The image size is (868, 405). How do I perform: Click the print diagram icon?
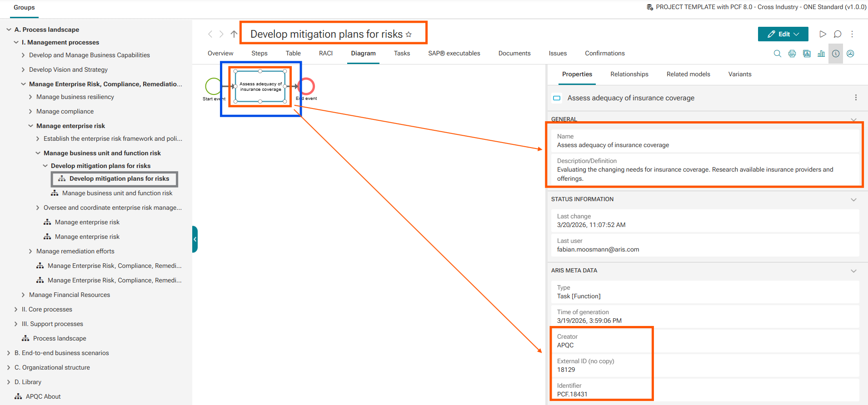(x=792, y=54)
